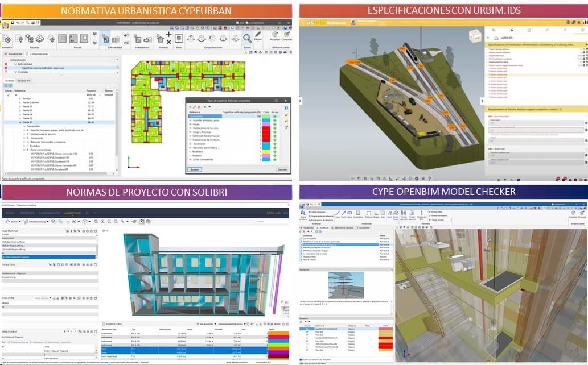Check the first element row checkbox in Model Checker
Viewport: 588px width, 365px height.
pos(307,329)
